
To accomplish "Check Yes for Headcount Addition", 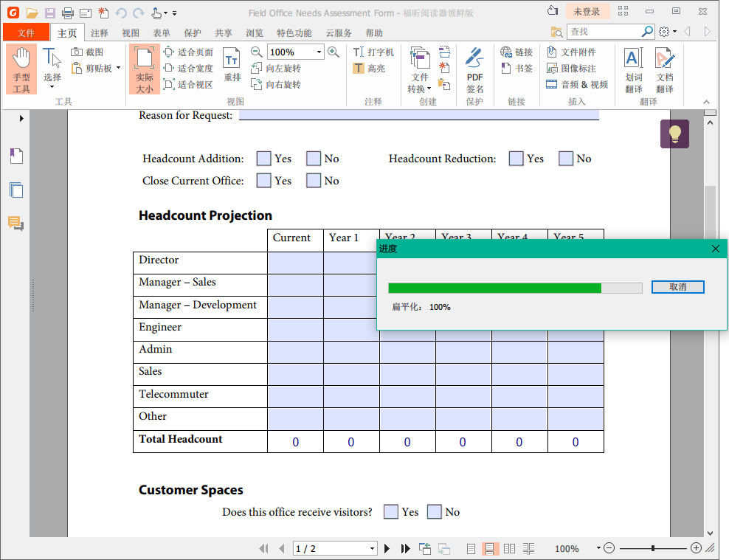I will tap(263, 159).
